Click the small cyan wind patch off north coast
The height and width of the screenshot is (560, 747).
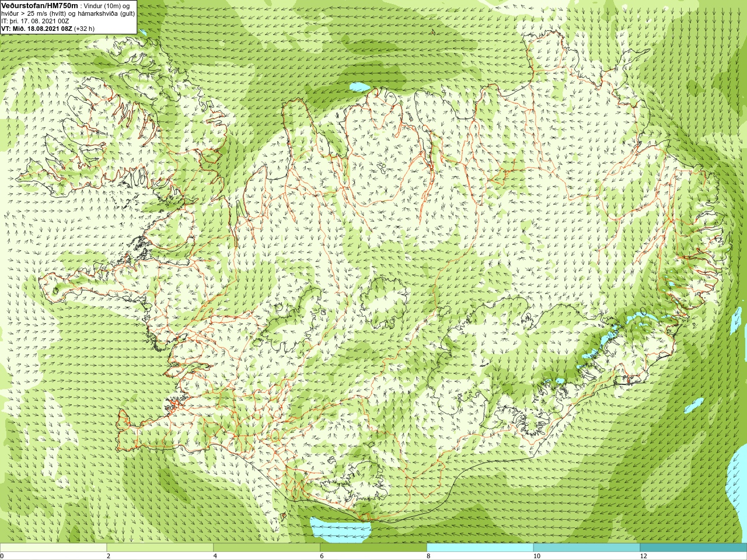tap(359, 87)
